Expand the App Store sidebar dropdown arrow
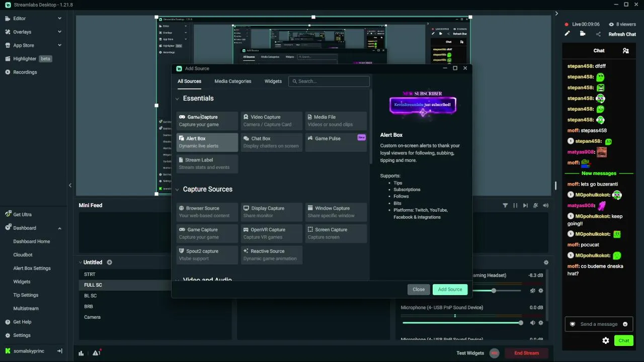644x362 pixels. pos(59,45)
